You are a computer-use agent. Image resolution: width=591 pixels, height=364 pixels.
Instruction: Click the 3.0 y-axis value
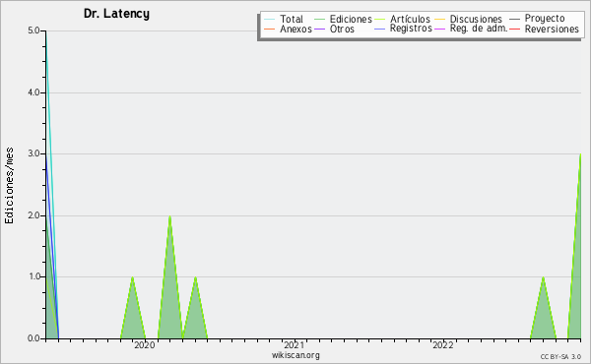pyautogui.click(x=33, y=153)
